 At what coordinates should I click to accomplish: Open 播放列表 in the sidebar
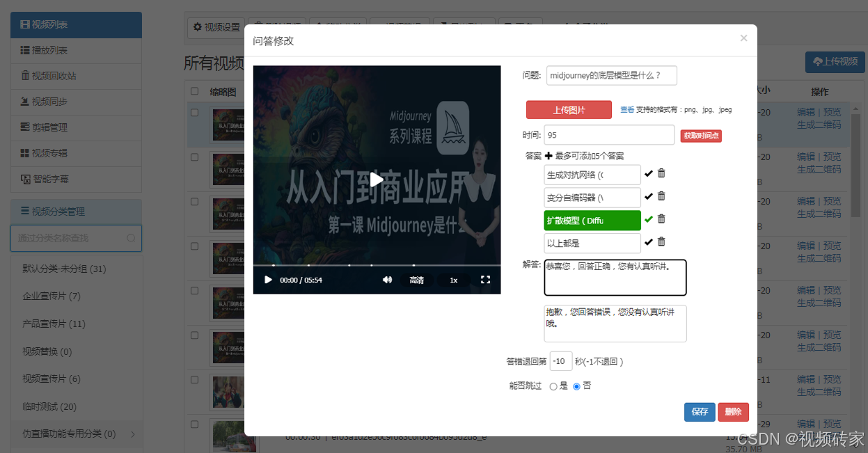[x=76, y=50]
